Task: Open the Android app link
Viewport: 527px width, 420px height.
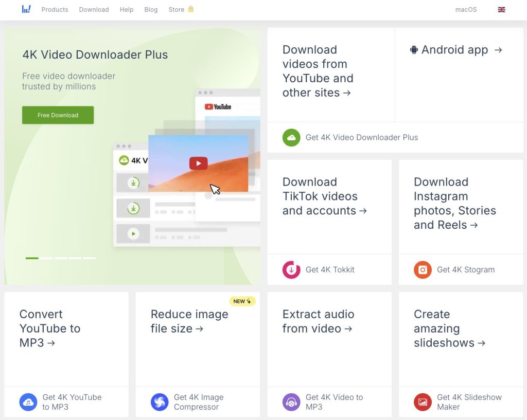Action: pyautogui.click(x=455, y=50)
